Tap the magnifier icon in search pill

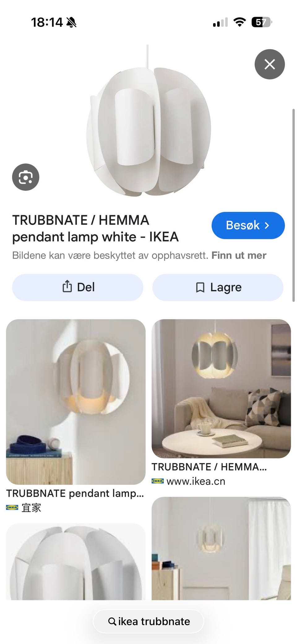(112, 621)
